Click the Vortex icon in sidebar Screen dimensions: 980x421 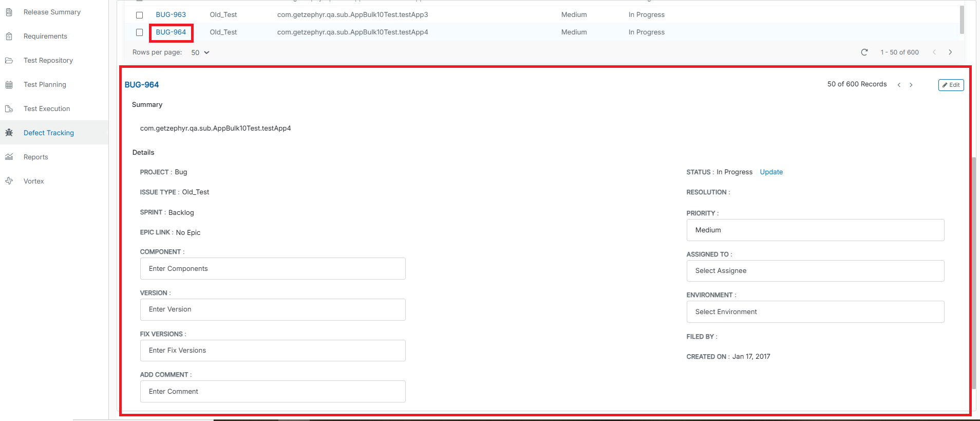(9, 181)
